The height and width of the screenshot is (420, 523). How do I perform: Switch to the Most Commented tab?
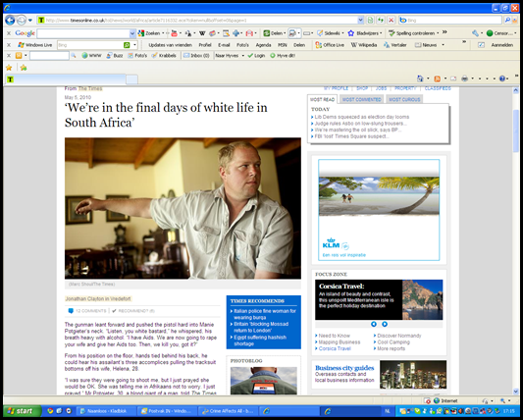pos(361,99)
